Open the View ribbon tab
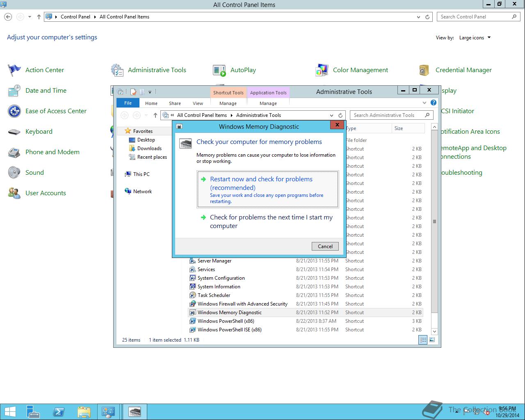Screen dimensions: 525x420 198,103
